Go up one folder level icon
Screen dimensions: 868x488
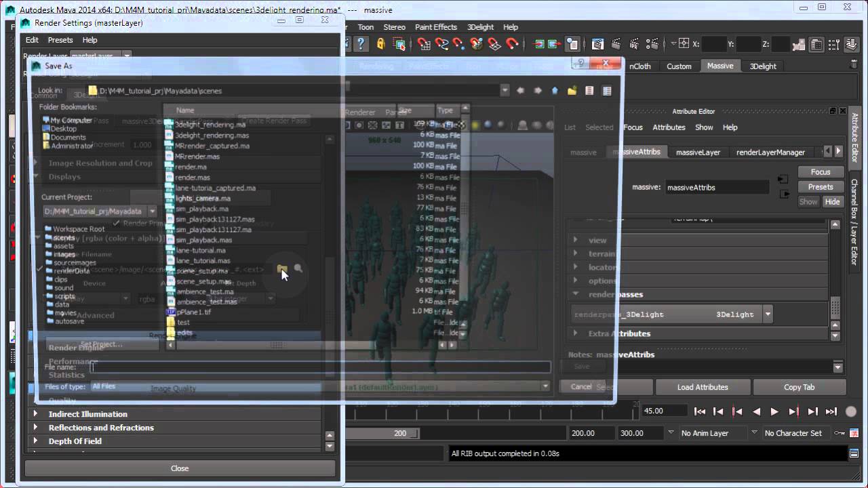point(555,90)
